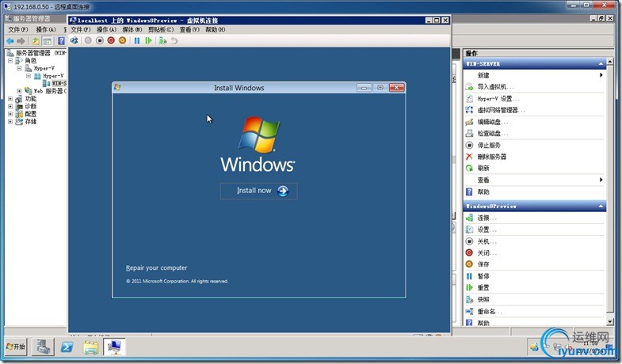Open 文件(F) menu in Server Manager window
Viewport: 622px width, 364px height.
[x=18, y=30]
